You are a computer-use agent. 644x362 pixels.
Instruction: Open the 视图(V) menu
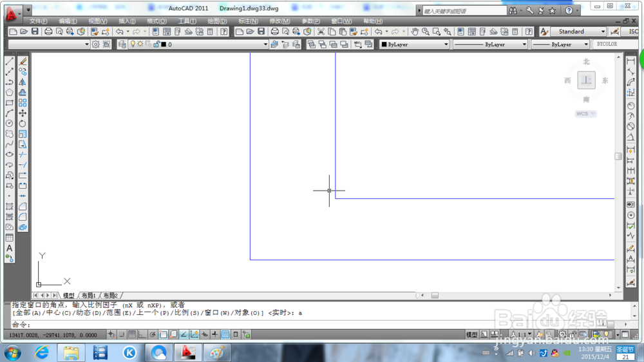[x=98, y=21]
